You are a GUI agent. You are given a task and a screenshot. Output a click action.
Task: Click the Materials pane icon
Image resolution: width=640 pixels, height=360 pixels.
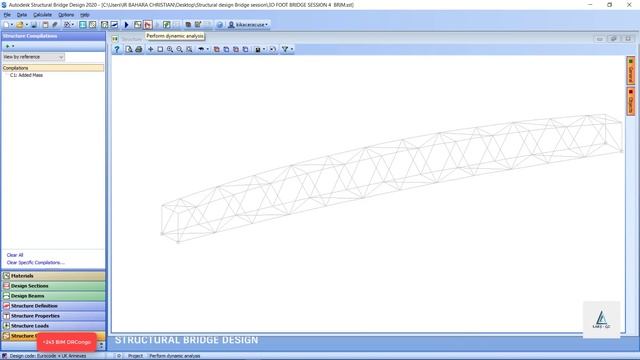coord(6,276)
